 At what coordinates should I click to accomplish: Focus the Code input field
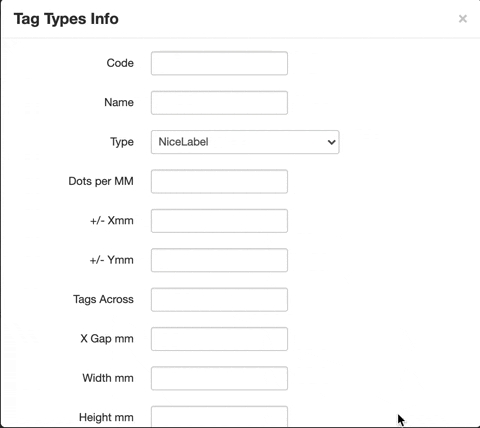(219, 63)
